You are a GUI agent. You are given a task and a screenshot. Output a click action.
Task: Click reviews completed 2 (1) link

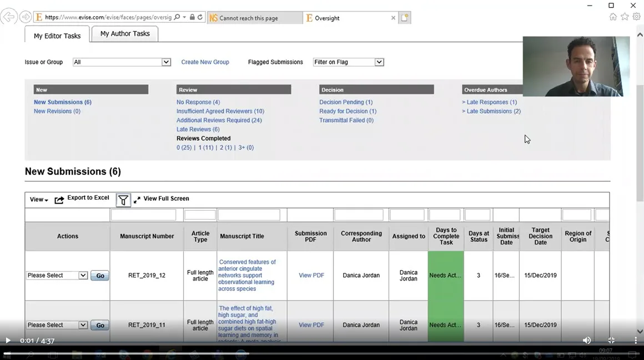click(x=226, y=148)
